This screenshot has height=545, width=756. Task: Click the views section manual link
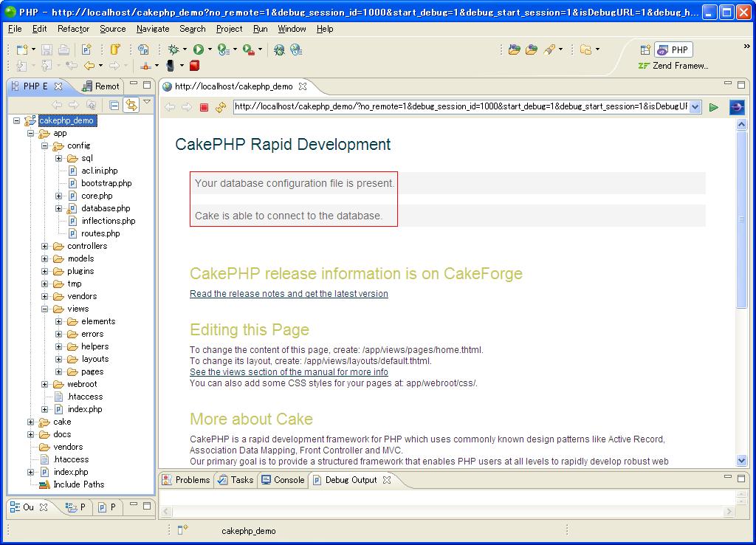[289, 372]
